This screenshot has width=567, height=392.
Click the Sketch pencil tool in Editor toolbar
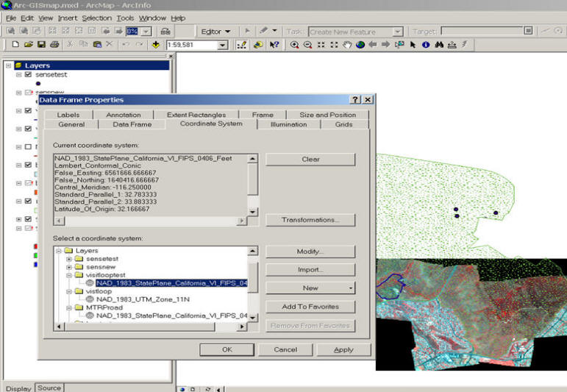click(x=263, y=31)
